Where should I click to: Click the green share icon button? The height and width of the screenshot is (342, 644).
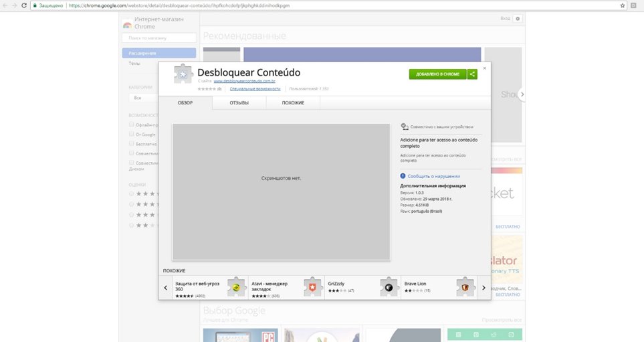472,74
